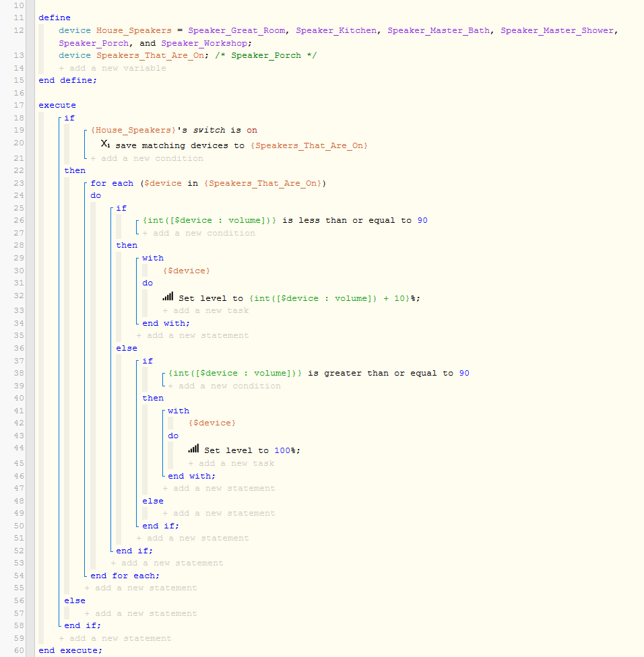
Task: Click Speaker_Workshop device
Action: pyautogui.click(x=204, y=43)
